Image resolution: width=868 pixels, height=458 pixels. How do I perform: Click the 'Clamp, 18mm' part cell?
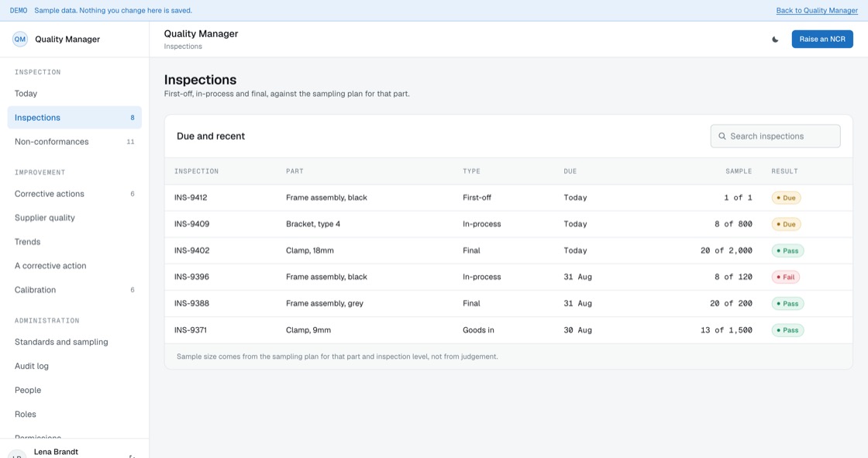[310, 251]
